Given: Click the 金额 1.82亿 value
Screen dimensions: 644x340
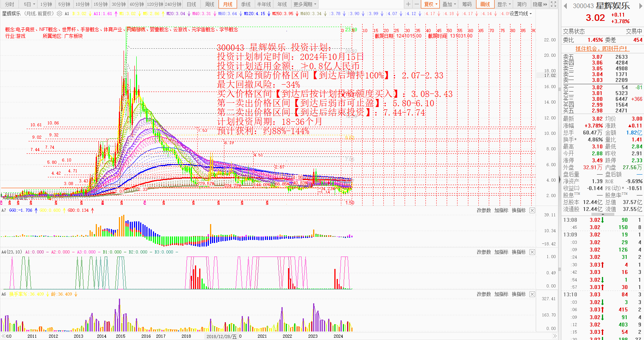Looking at the screenshot, I should click(634, 133).
